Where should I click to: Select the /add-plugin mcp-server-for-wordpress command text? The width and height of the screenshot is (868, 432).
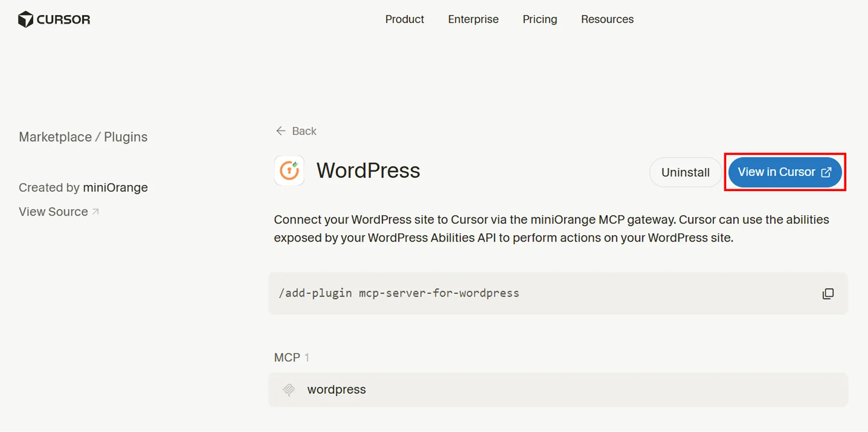coord(399,293)
